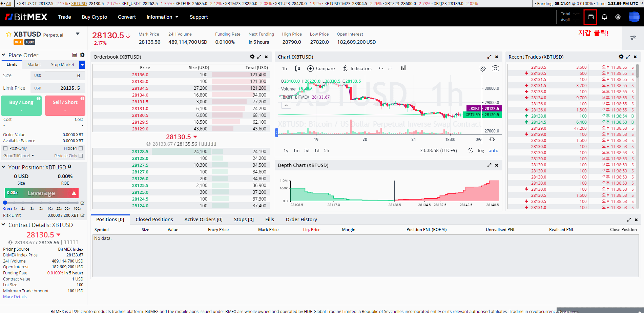The height and width of the screenshot is (313, 644).
Task: Expand the GoodTillCancel dropdown
Action: pyautogui.click(x=19, y=156)
